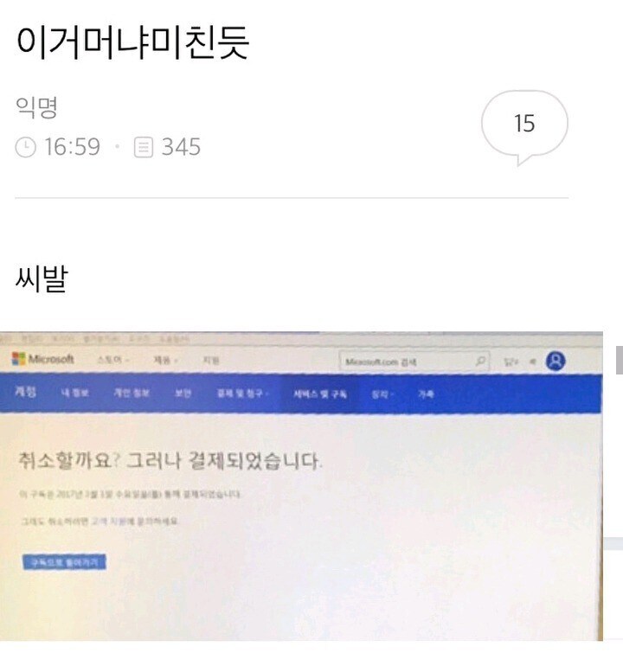
Task: Expand the 장치 dropdown in the blue bar
Action: tap(382, 394)
